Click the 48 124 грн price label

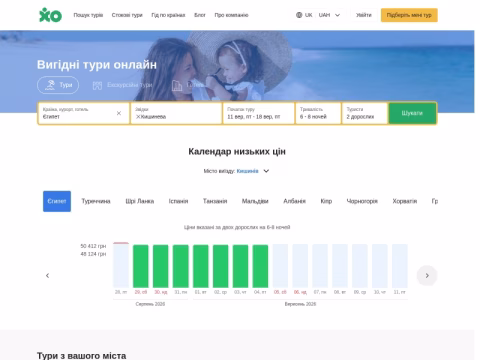(93, 254)
